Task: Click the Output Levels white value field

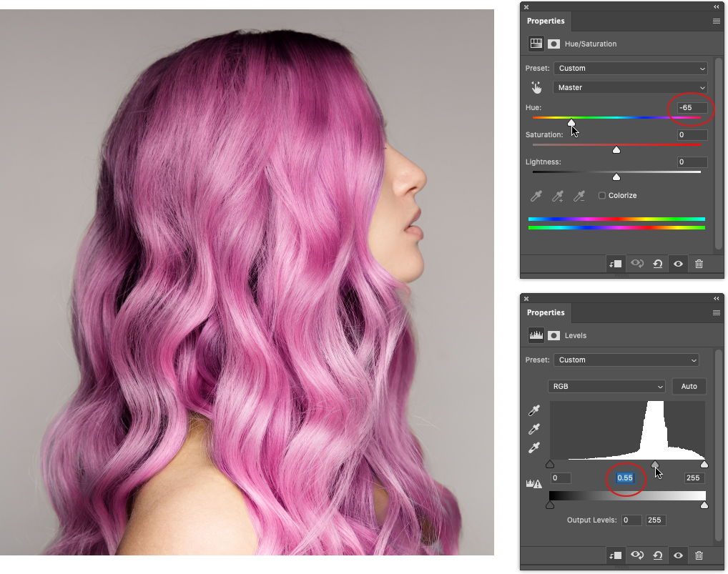Action: coord(656,520)
